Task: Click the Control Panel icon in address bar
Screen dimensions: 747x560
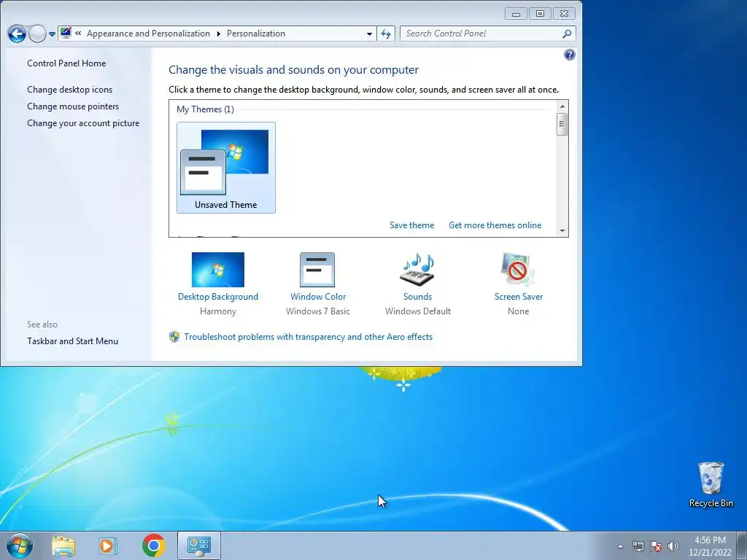Action: [x=66, y=34]
